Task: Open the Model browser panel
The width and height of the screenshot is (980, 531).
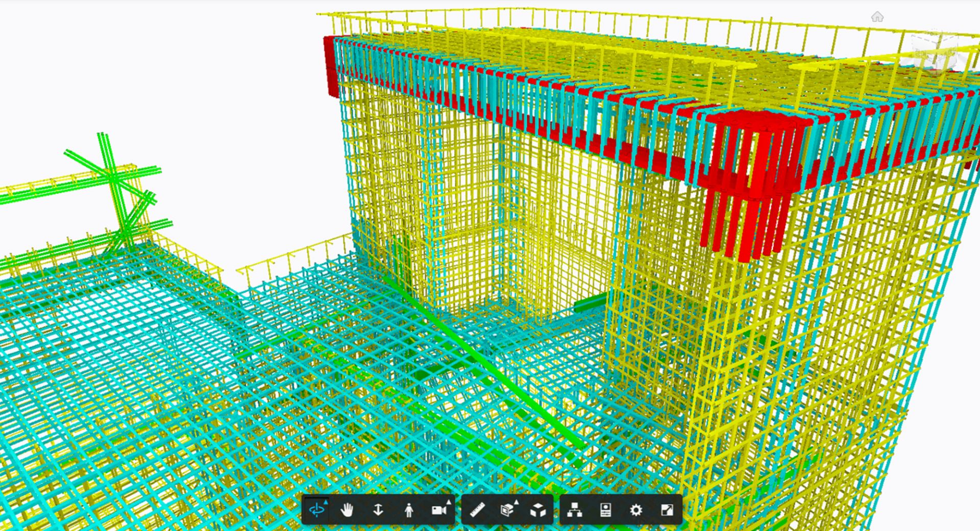Action: (x=575, y=510)
